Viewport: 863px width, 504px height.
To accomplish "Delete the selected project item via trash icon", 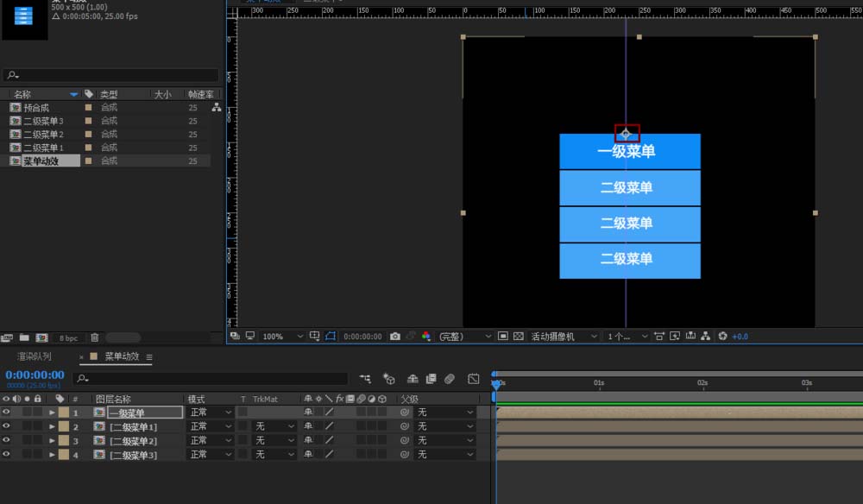I will click(95, 337).
